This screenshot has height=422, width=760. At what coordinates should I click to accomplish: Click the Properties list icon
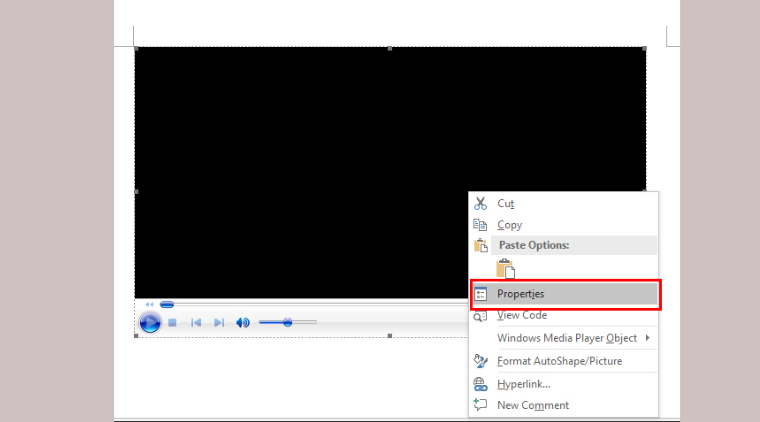click(x=480, y=294)
